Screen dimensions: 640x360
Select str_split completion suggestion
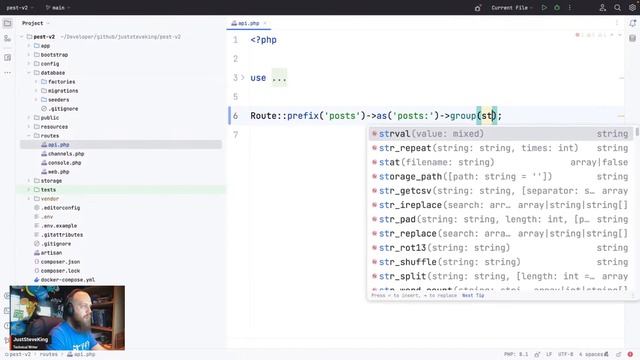(501, 276)
